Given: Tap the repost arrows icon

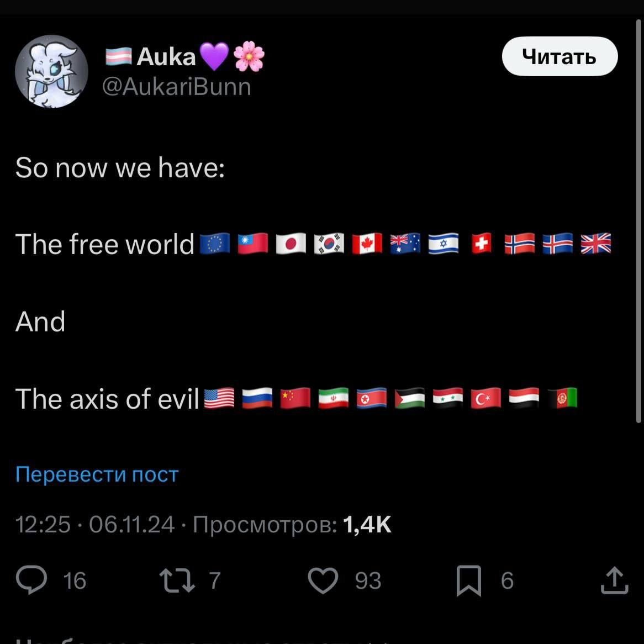Looking at the screenshot, I should pyautogui.click(x=177, y=580).
